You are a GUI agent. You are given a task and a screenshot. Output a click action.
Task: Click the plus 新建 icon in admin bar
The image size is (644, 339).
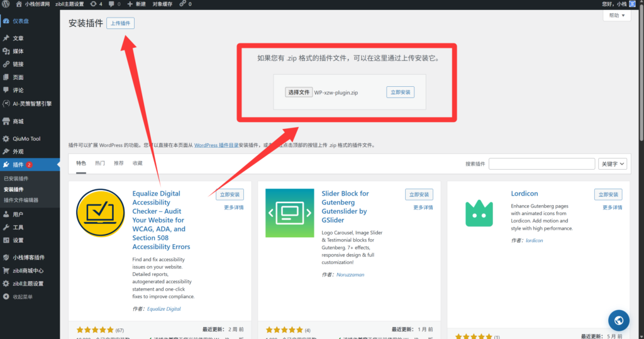point(130,4)
